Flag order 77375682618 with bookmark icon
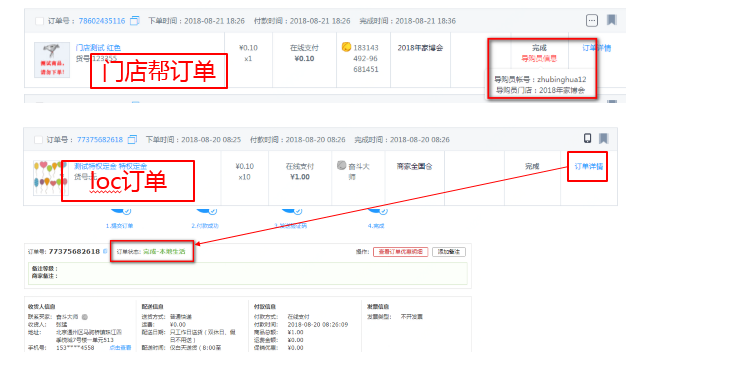The height and width of the screenshot is (377, 729). [x=603, y=138]
